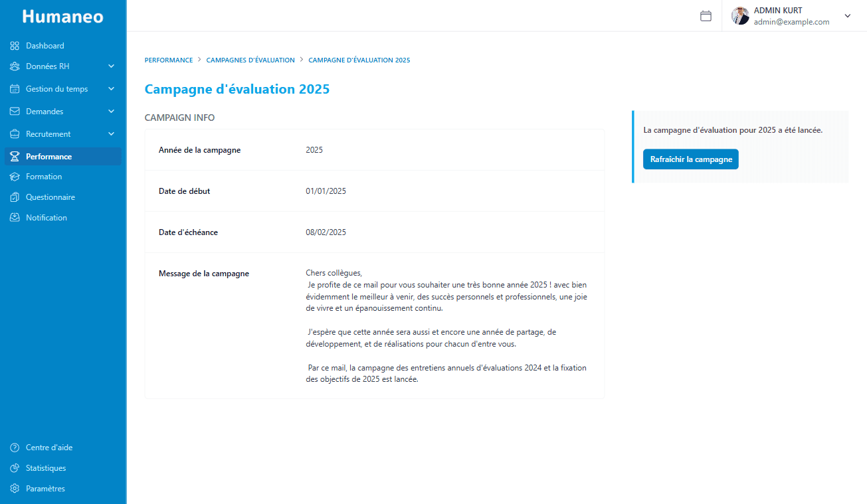The image size is (867, 504).
Task: Select the Recrutement icon in sidebar
Action: click(13, 133)
